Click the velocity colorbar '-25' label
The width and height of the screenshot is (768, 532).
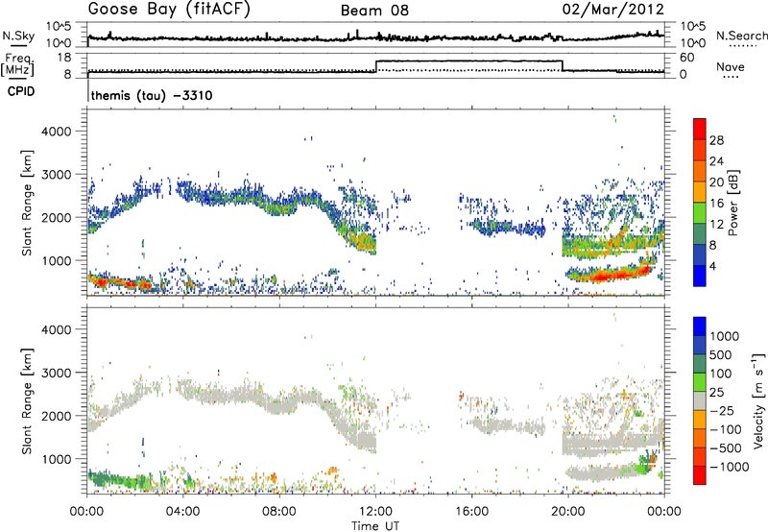tap(722, 410)
